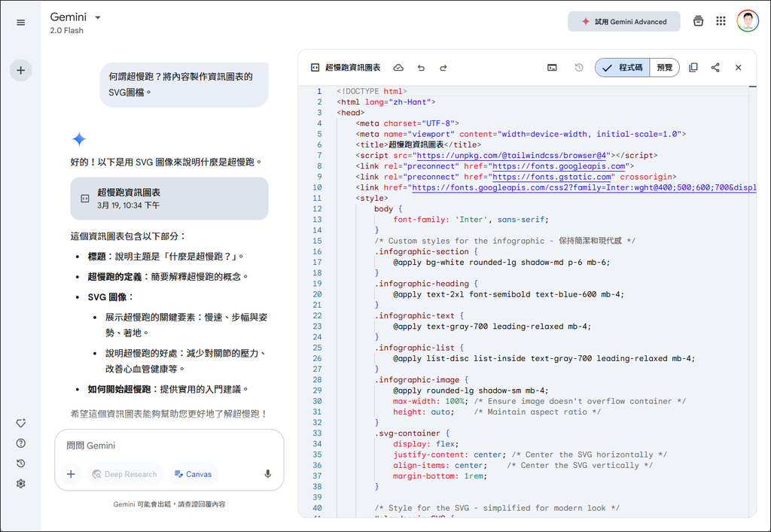Open Settings gear icon in sidebar

(20, 483)
